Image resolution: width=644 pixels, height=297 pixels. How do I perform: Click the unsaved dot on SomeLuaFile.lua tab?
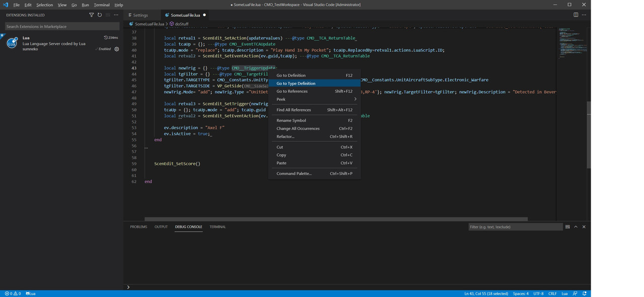(x=204, y=15)
